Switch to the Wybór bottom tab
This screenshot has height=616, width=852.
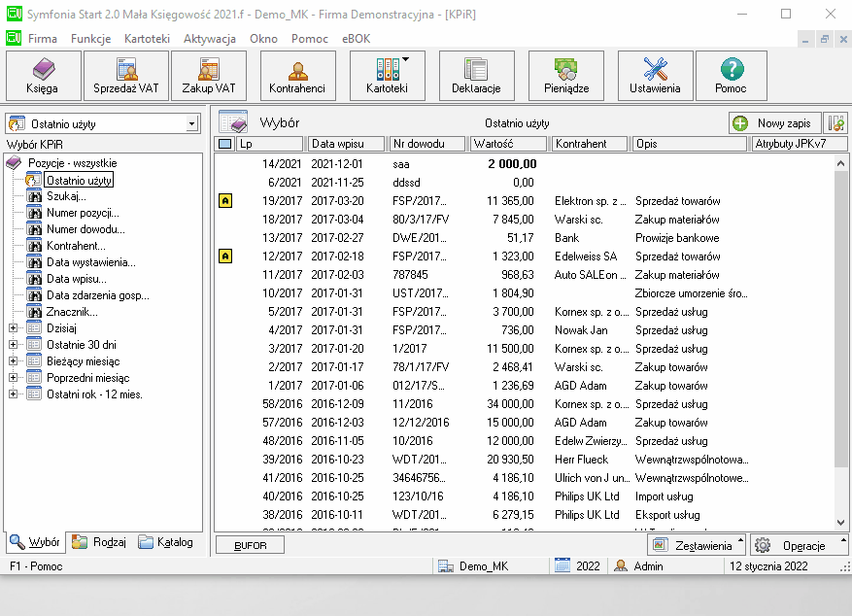pos(35,542)
